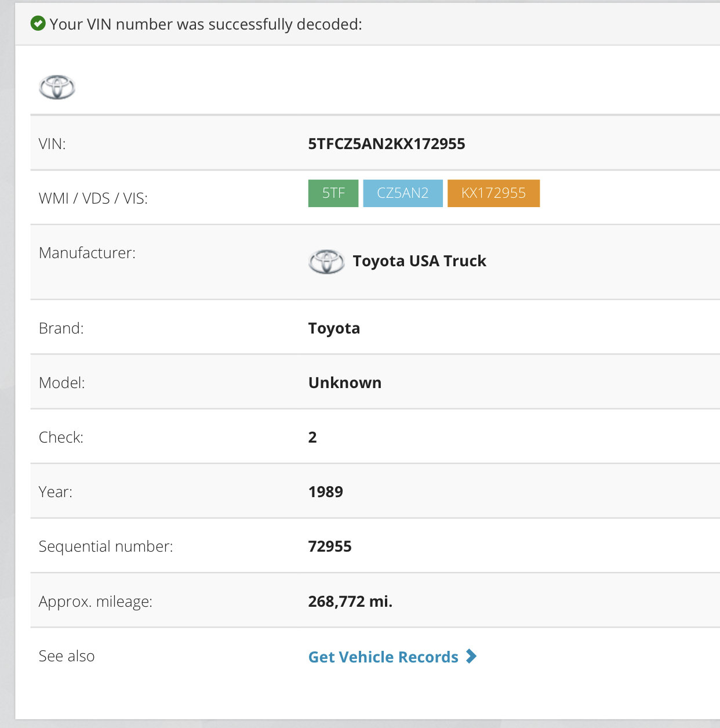Click the year value 1989

326,492
